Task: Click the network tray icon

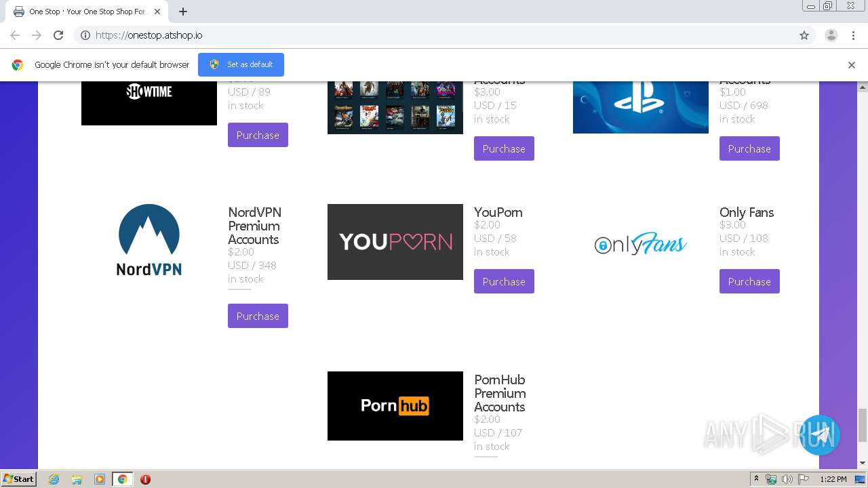Action: [x=771, y=479]
